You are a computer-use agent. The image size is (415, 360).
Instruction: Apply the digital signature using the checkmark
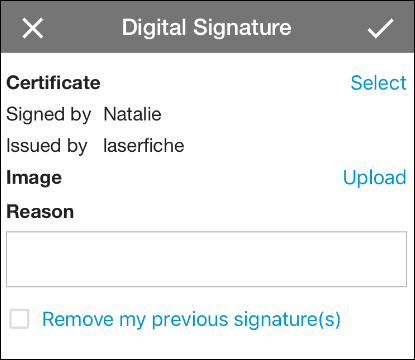380,28
